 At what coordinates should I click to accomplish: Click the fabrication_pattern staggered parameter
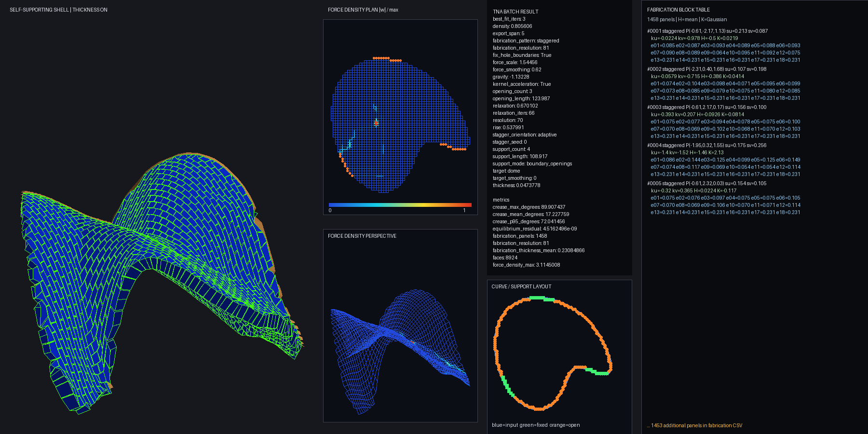pyautogui.click(x=526, y=41)
